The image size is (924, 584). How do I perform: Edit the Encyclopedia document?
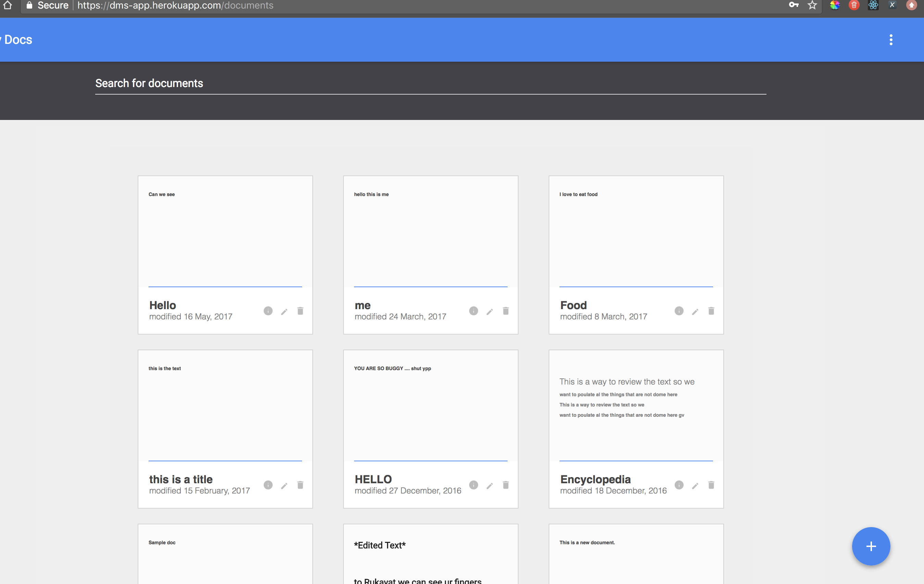coord(695,485)
